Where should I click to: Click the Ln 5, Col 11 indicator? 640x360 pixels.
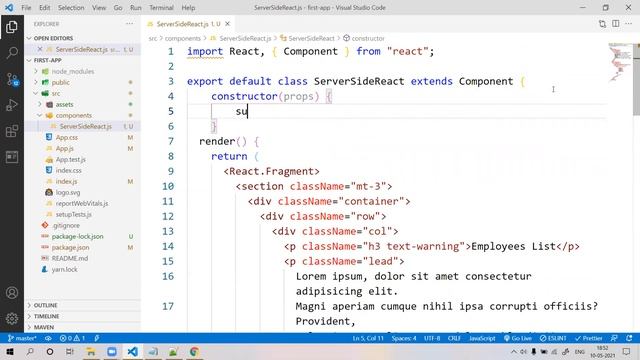coord(368,338)
